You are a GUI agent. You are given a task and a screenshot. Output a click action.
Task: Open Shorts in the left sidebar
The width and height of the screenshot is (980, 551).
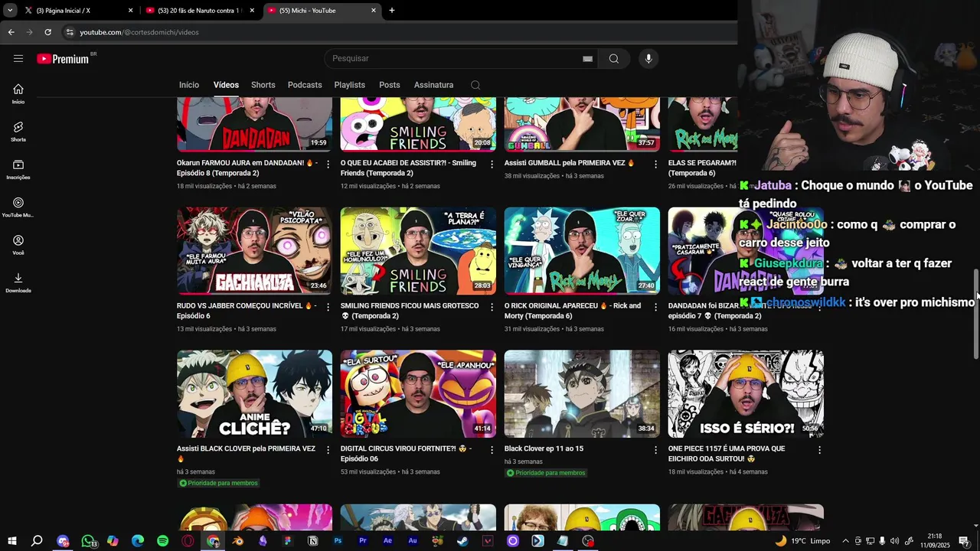(18, 132)
